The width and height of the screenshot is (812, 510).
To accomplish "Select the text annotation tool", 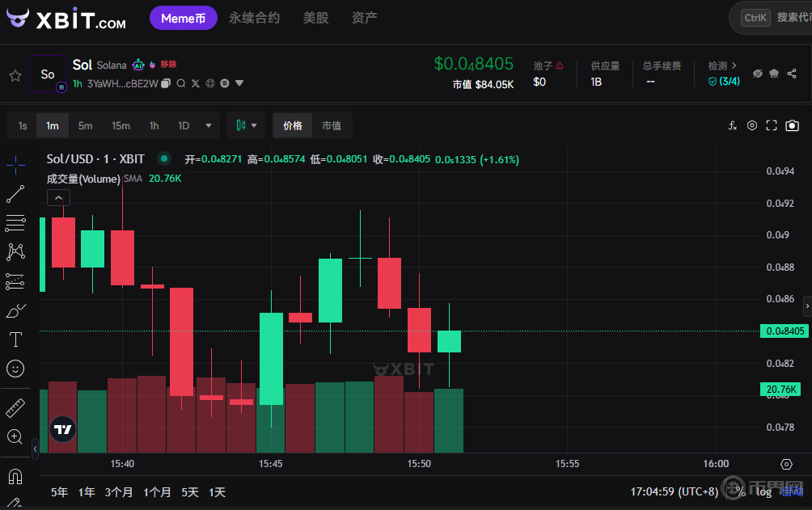I will (x=15, y=339).
